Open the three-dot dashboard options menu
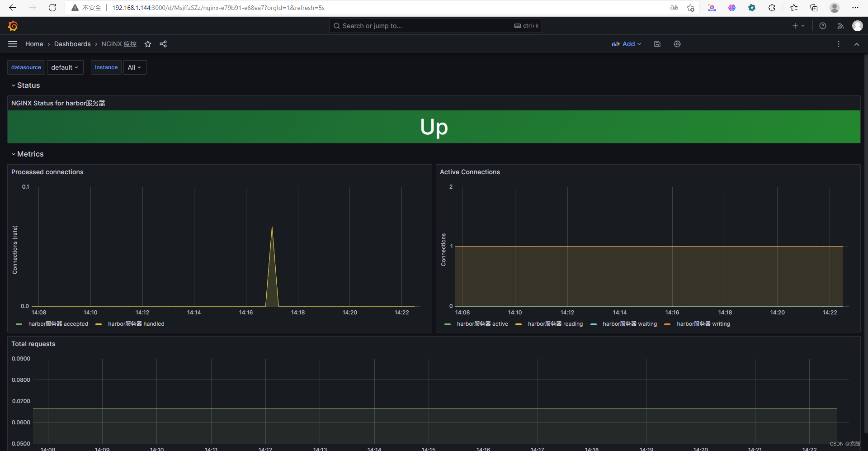The height and width of the screenshot is (451, 868). click(x=839, y=44)
